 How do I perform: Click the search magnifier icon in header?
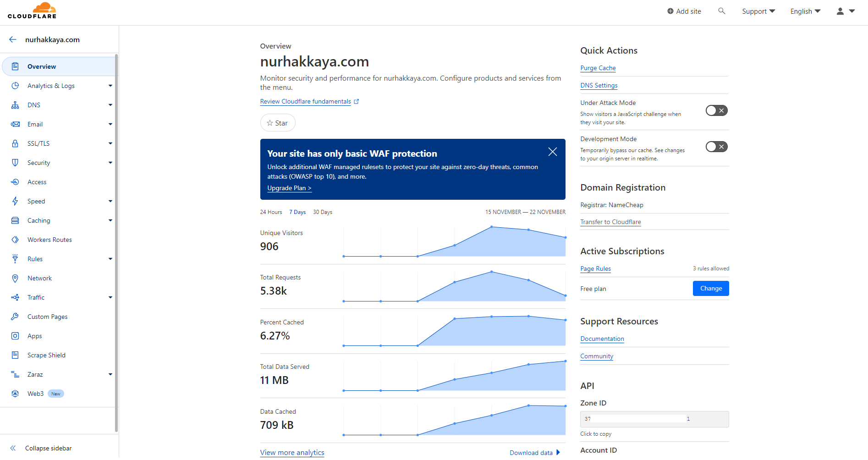(x=722, y=11)
